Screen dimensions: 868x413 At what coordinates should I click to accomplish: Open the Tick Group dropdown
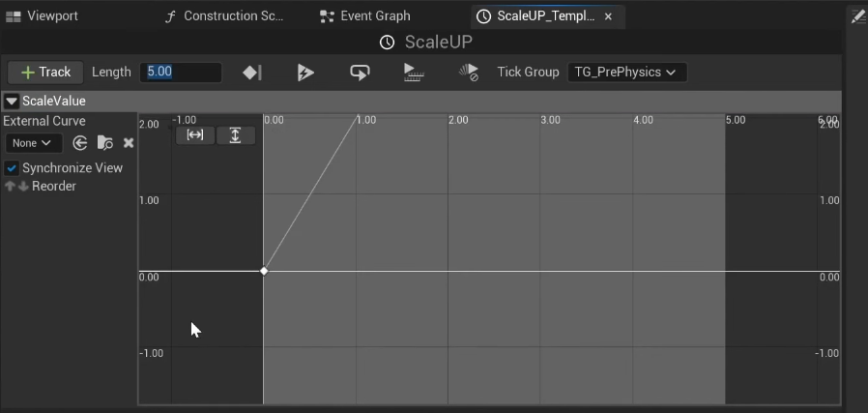626,73
